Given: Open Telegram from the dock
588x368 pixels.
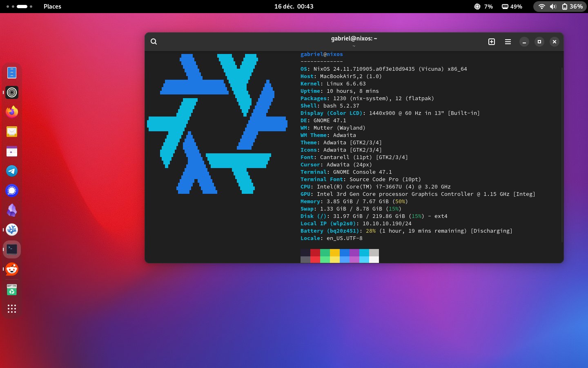Looking at the screenshot, I should [x=12, y=171].
